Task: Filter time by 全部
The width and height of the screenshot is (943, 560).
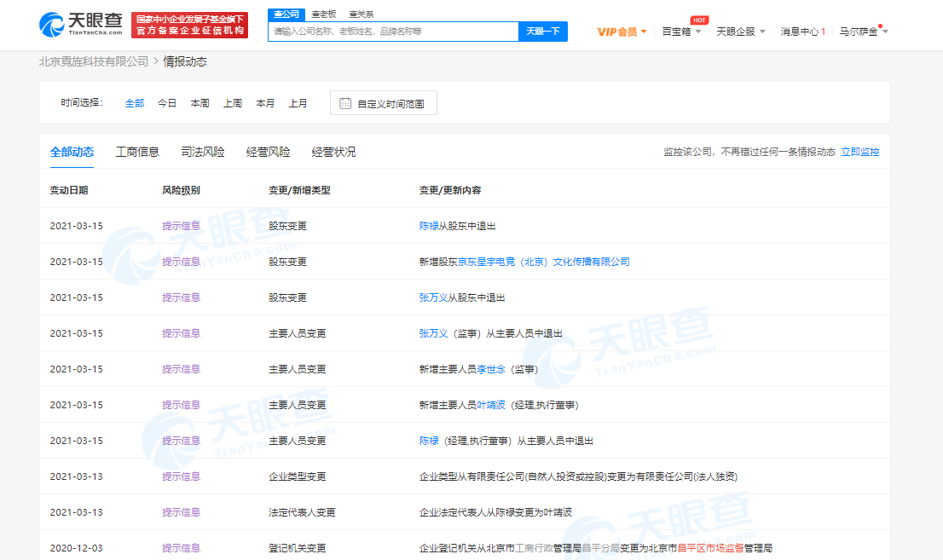Action: tap(134, 103)
